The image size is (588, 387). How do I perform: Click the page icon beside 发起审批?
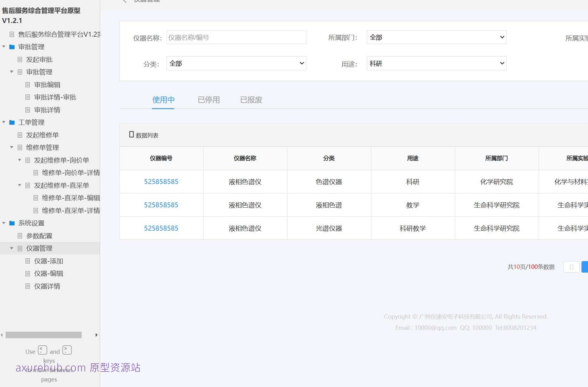pos(20,59)
